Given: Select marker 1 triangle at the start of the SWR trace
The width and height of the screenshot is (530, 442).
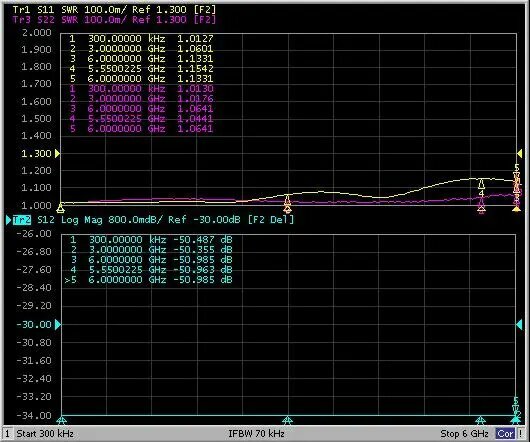Looking at the screenshot, I should (x=61, y=208).
